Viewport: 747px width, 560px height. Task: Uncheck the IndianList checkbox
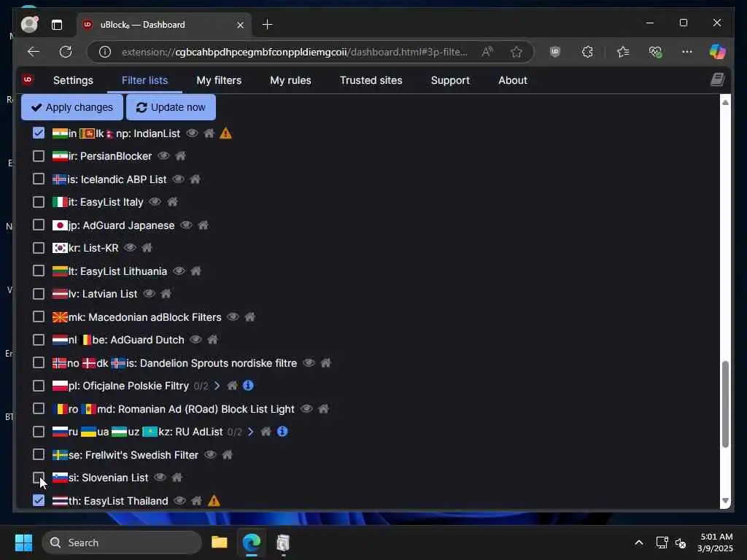39,133
